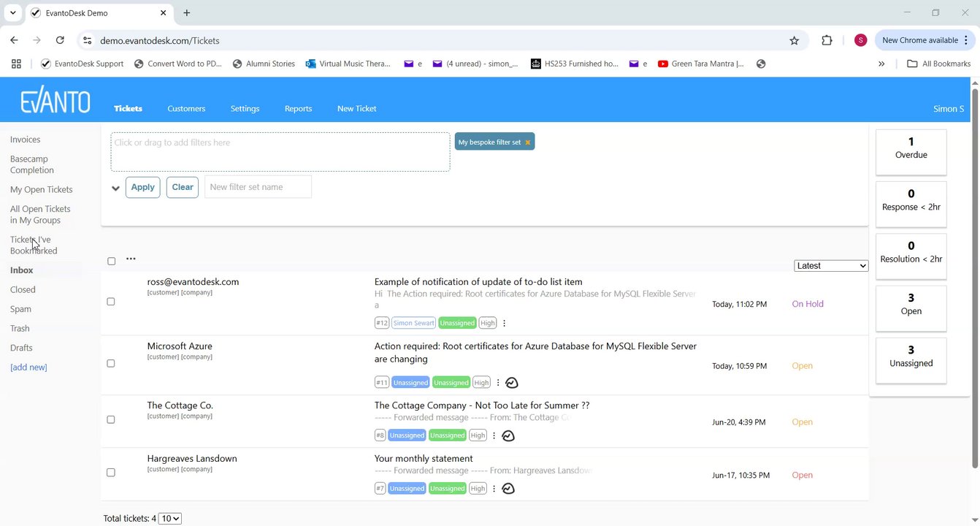Image resolution: width=980 pixels, height=526 pixels.
Task: Click the page vertical scrollbar
Action: (975, 278)
